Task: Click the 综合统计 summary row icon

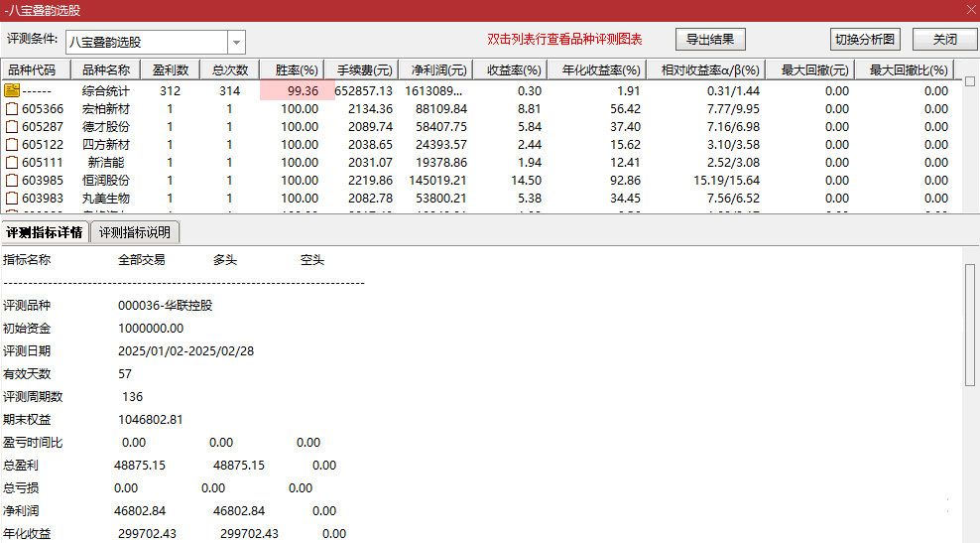Action: point(12,91)
